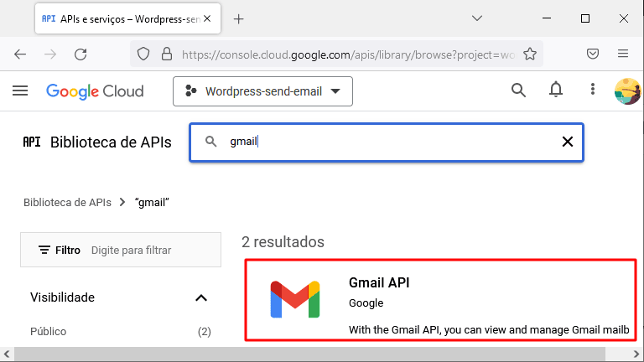
Task: Open the more options vertical dots
Action: (x=593, y=89)
